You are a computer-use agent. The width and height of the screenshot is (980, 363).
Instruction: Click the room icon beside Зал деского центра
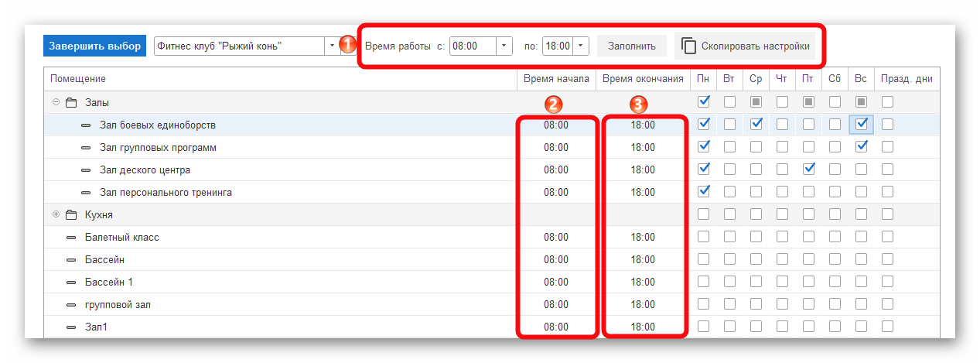(x=86, y=170)
